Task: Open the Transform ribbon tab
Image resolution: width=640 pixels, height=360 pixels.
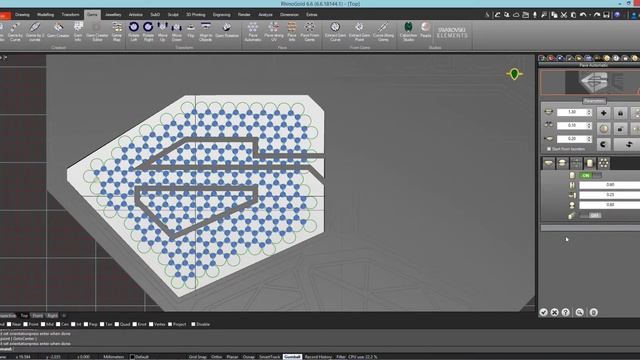Action: click(70, 15)
